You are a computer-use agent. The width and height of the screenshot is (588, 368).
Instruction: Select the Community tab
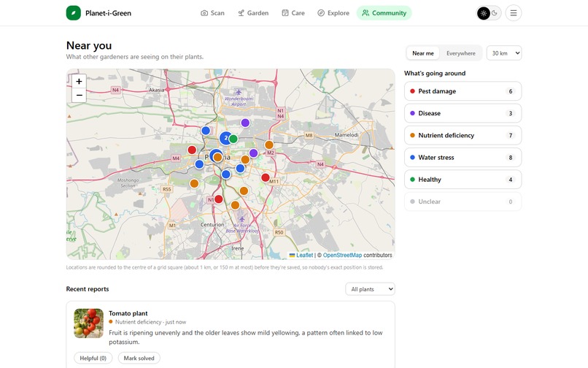click(384, 13)
